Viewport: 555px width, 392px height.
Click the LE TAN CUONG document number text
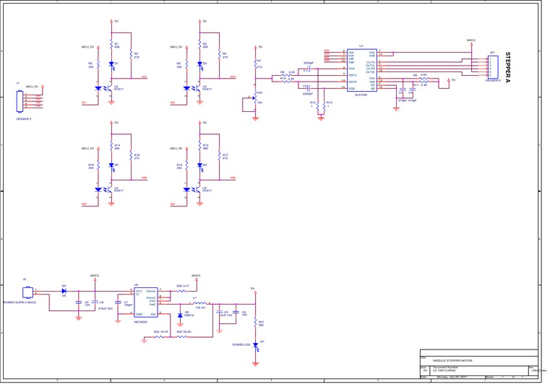(x=444, y=370)
